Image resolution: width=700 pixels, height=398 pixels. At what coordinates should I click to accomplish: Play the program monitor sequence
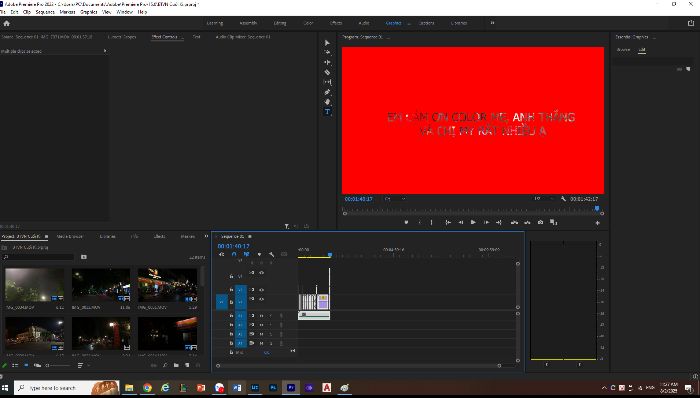coord(473,222)
